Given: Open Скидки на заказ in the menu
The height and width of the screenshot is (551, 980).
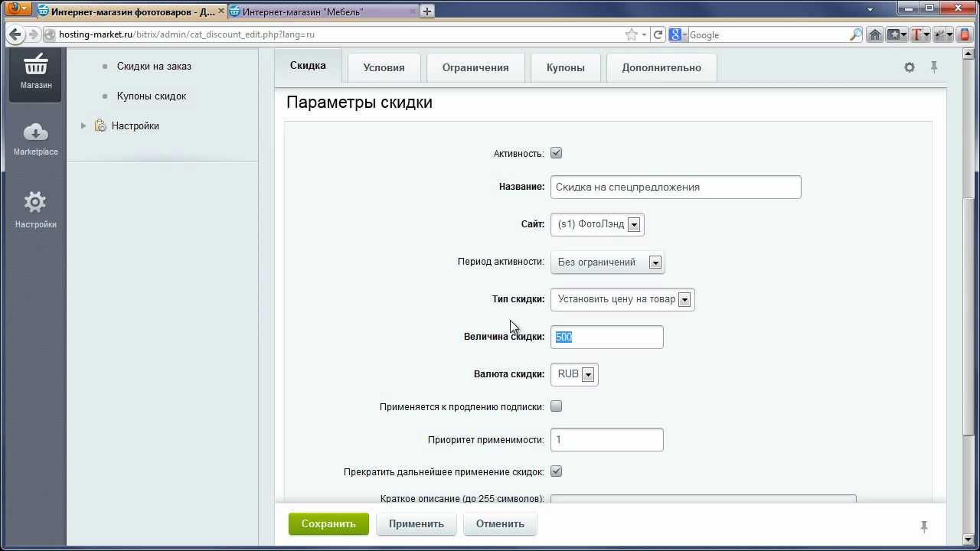Looking at the screenshot, I should [154, 66].
